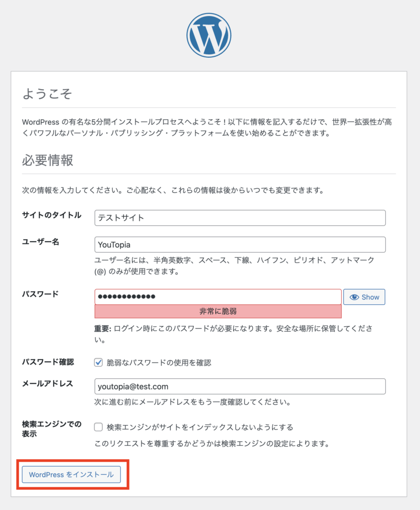
Task: Click inside the masked password field
Action: click(218, 297)
